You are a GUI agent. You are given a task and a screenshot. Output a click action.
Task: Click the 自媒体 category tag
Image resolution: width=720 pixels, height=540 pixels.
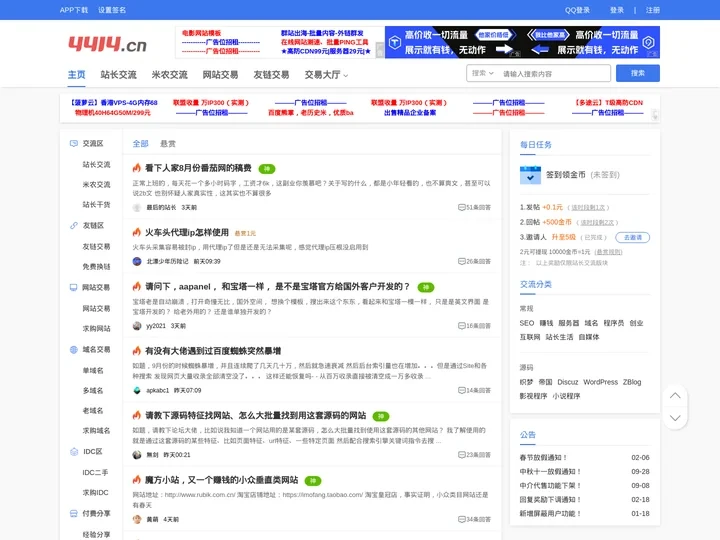coord(589,337)
